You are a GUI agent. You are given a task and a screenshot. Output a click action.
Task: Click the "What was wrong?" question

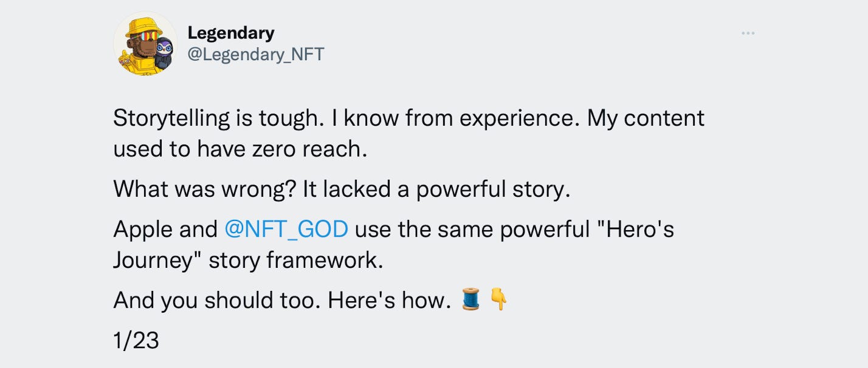[x=205, y=189]
